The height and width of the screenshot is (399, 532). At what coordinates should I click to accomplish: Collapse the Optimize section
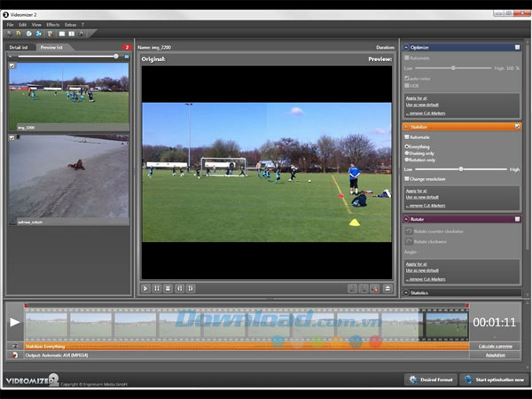point(407,47)
